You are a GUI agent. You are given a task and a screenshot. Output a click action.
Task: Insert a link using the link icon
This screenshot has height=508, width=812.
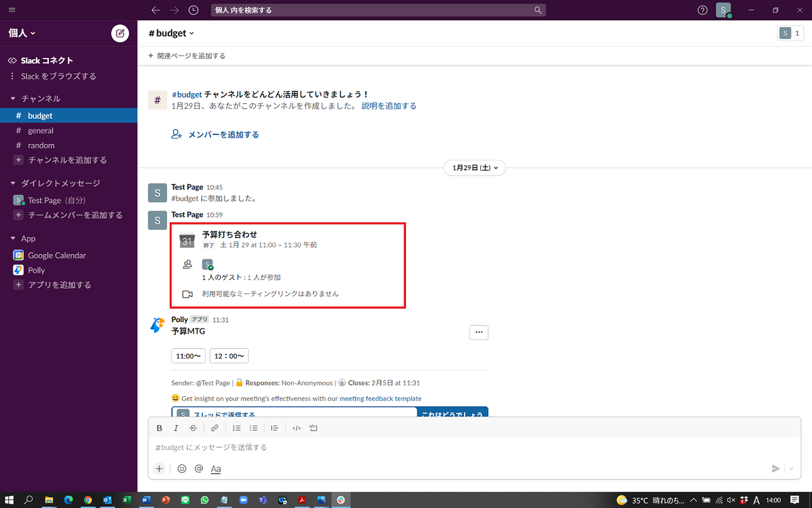pyautogui.click(x=214, y=428)
